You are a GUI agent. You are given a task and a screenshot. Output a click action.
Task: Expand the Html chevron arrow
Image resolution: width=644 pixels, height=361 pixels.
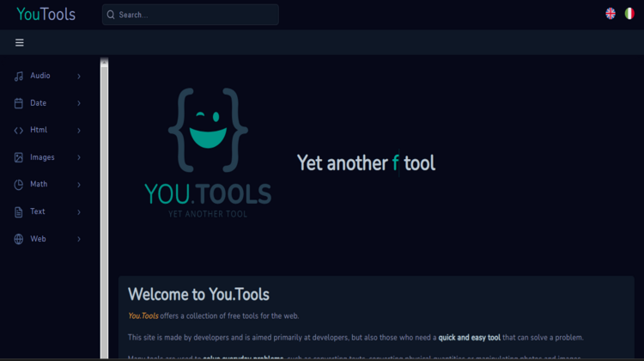click(x=79, y=131)
